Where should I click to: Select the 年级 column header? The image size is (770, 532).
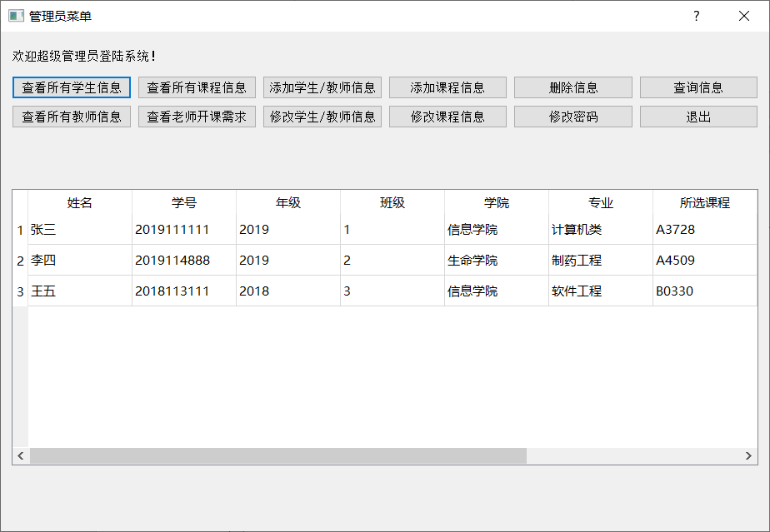(x=288, y=202)
